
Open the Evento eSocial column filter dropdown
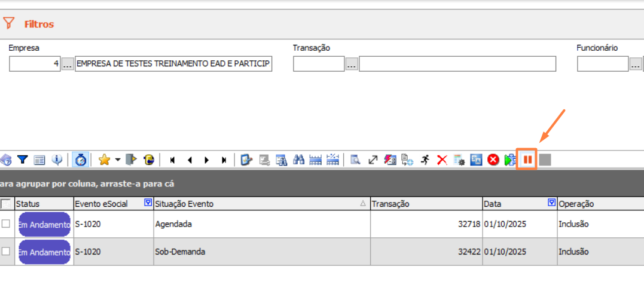point(148,203)
